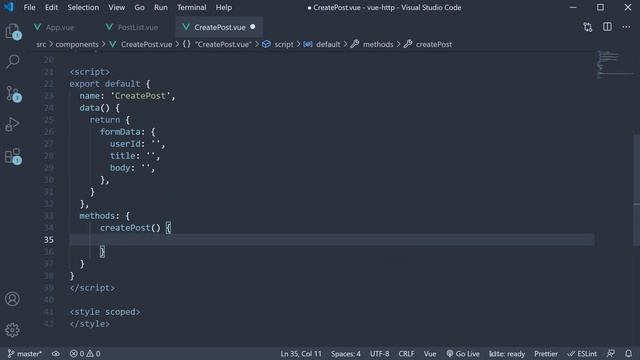Click ESLint status bar item
Viewport: 640px width, 360px height.
(582, 354)
